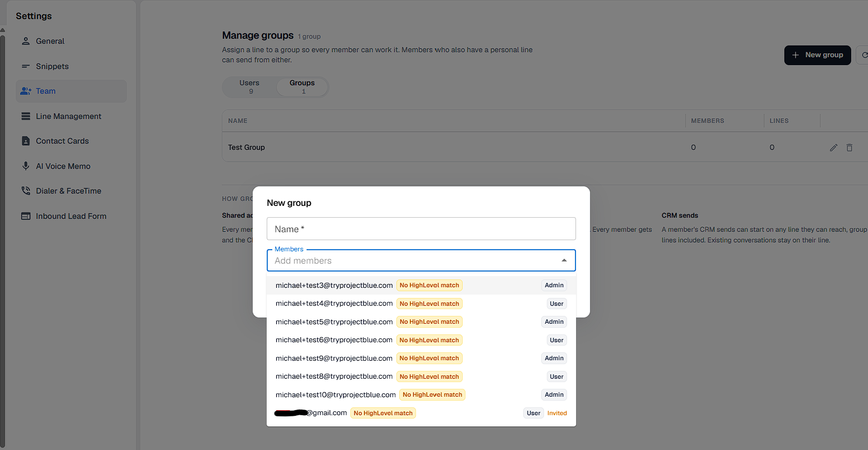Click Admin badge for michael+test3
868x450 pixels.
coord(554,285)
